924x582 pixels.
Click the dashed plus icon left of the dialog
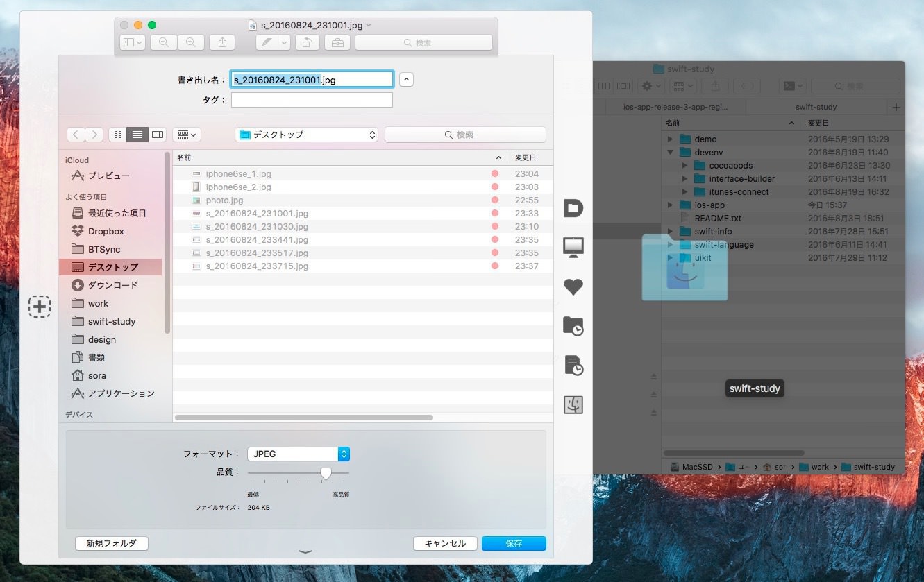(40, 306)
